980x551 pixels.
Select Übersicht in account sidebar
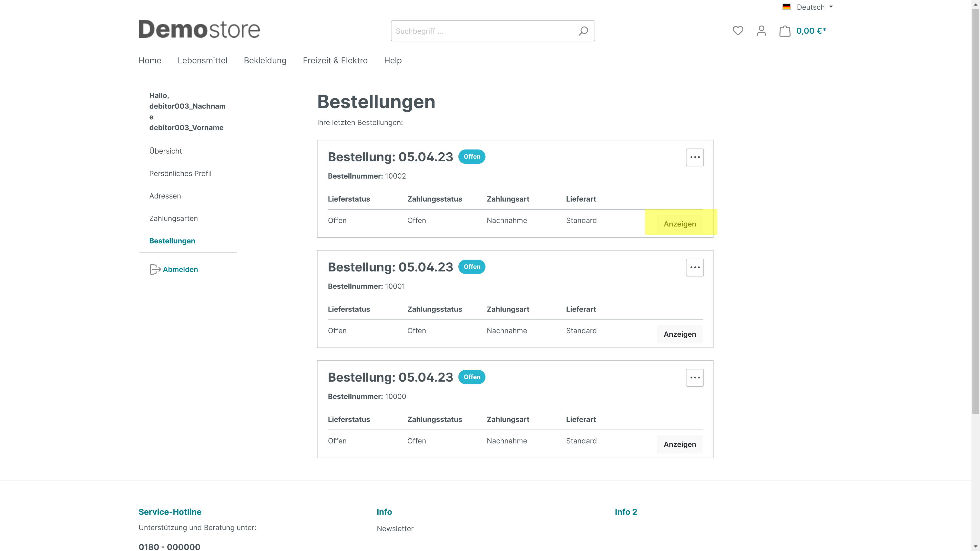165,151
